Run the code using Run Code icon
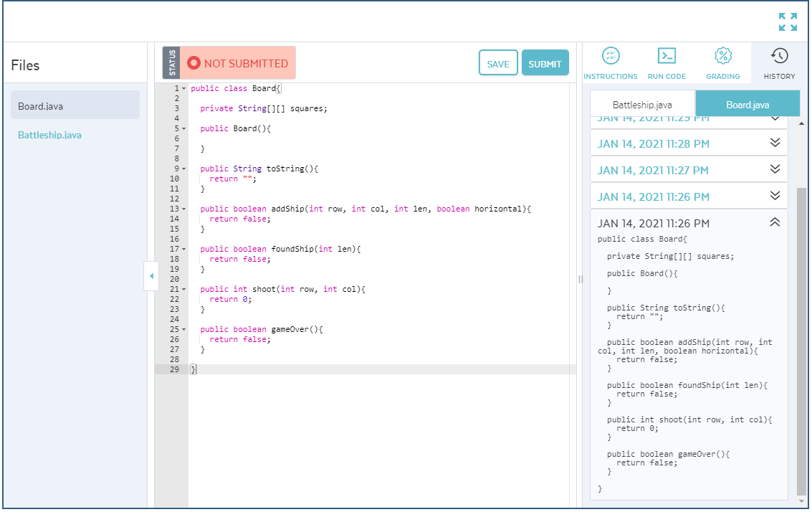 tap(666, 63)
